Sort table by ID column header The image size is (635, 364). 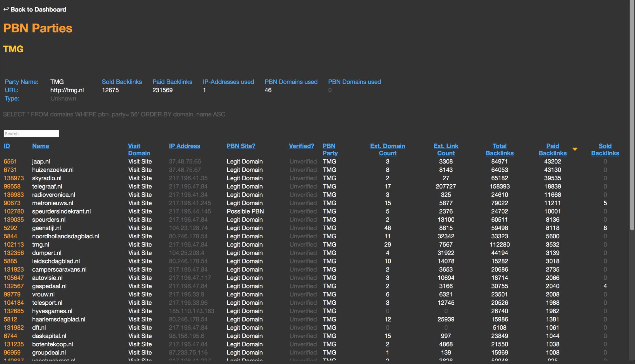7,146
